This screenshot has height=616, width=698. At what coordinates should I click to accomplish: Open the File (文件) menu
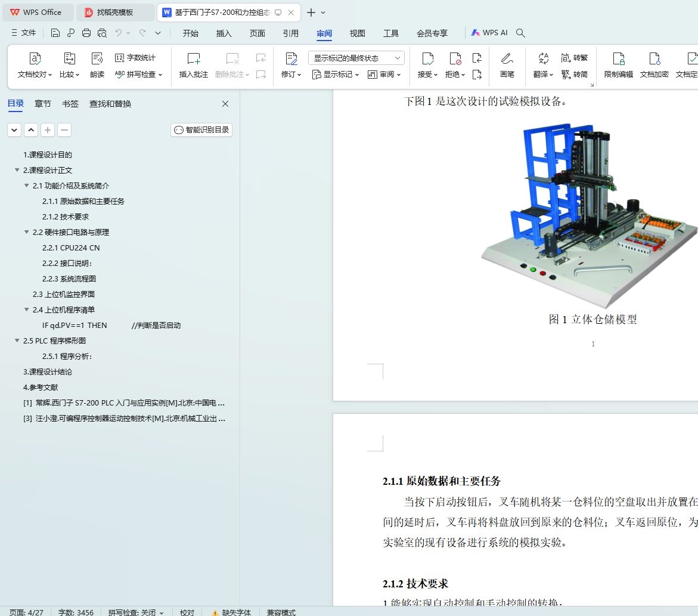[x=24, y=33]
